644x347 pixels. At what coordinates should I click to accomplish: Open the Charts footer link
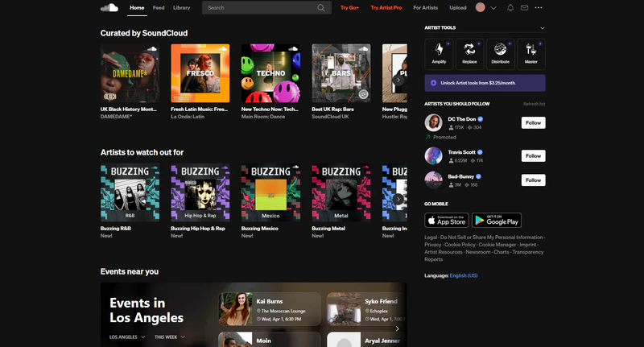coord(501,252)
